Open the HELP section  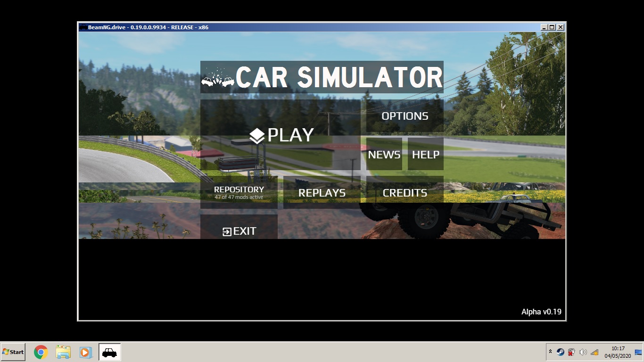[x=426, y=155]
